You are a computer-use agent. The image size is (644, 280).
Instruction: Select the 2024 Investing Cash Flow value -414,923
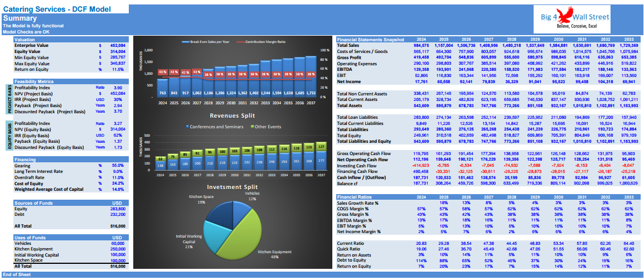[421, 165]
